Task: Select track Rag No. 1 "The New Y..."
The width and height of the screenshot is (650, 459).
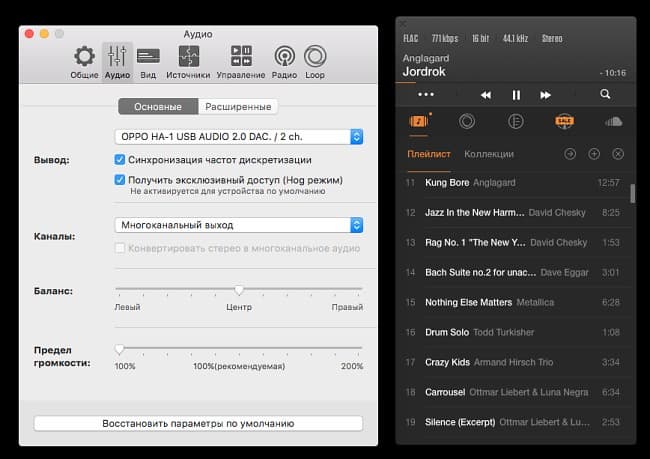Action: [x=513, y=242]
